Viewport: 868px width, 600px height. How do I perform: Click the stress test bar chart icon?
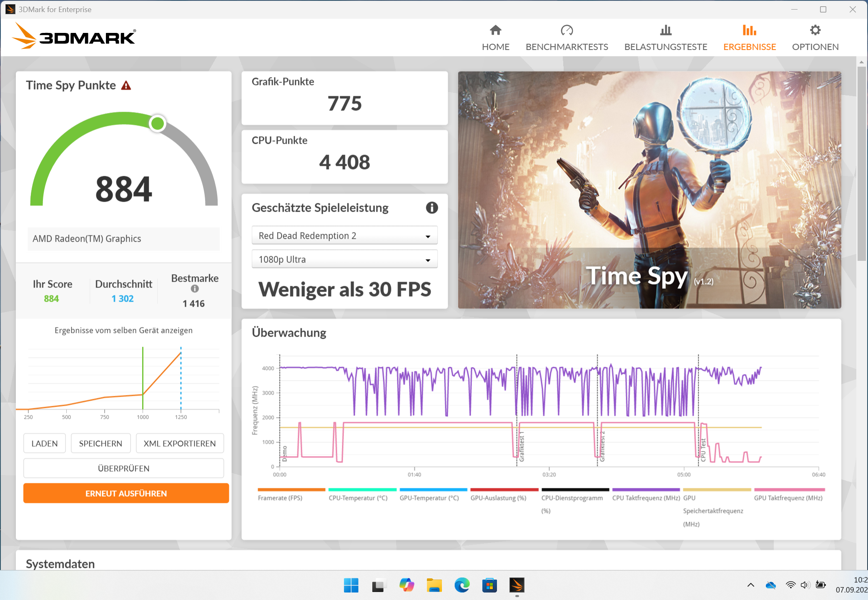point(666,30)
